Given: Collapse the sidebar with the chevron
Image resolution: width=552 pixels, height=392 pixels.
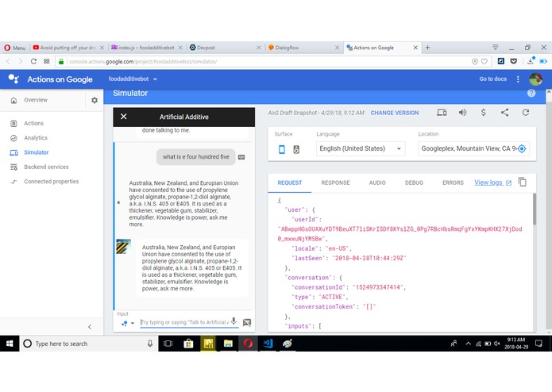Looking at the screenshot, I should 90,327.
